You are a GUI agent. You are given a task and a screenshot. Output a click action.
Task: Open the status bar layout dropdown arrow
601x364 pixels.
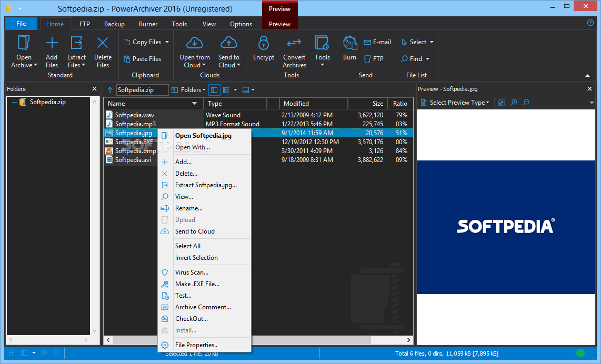34,353
